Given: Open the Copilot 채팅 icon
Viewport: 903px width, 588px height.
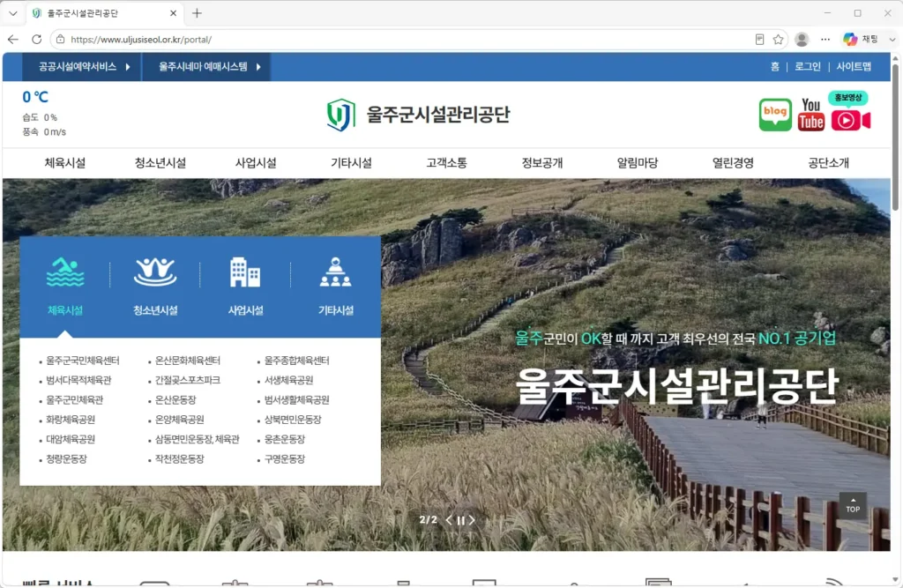Looking at the screenshot, I should tap(861, 39).
